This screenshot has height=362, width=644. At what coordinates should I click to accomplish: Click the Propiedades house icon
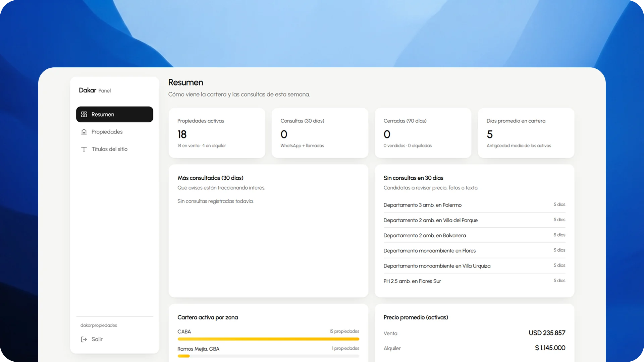coord(84,132)
